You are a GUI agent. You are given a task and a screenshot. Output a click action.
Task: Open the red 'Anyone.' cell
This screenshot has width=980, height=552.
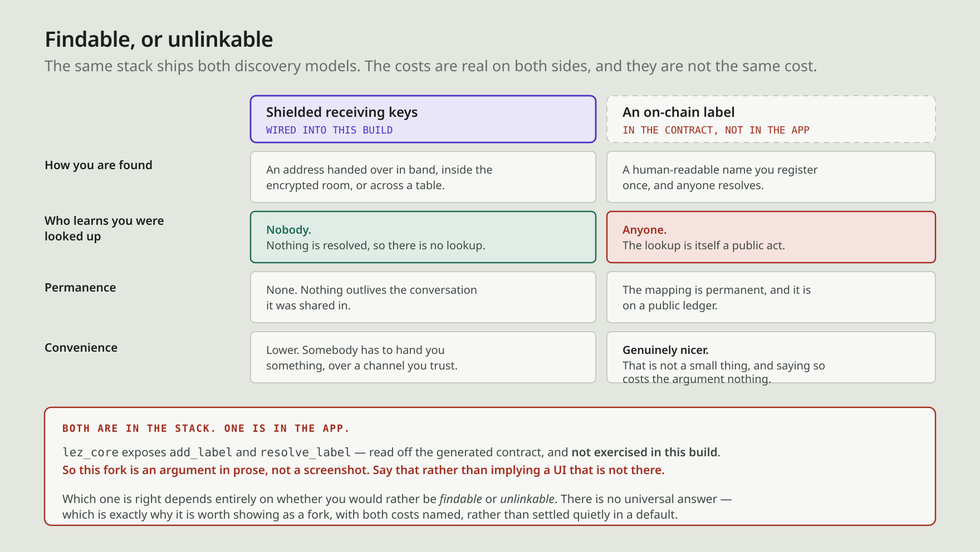(x=771, y=237)
